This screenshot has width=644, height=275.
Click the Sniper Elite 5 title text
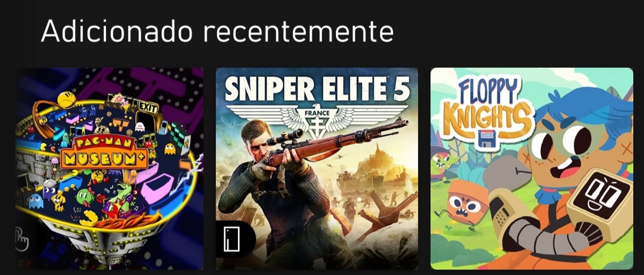[317, 89]
